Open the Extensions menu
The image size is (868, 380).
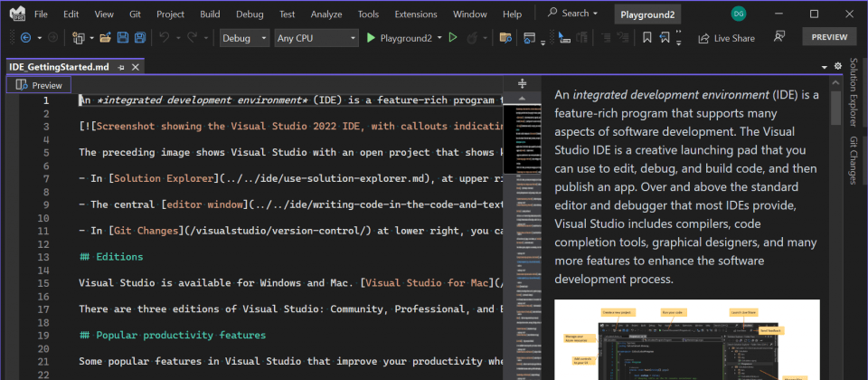[416, 14]
